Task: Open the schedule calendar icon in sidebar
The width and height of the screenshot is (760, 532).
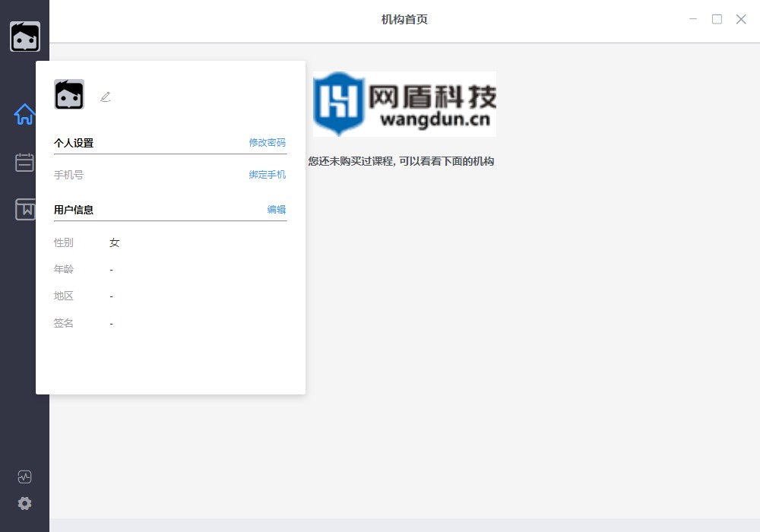Action: 24,162
